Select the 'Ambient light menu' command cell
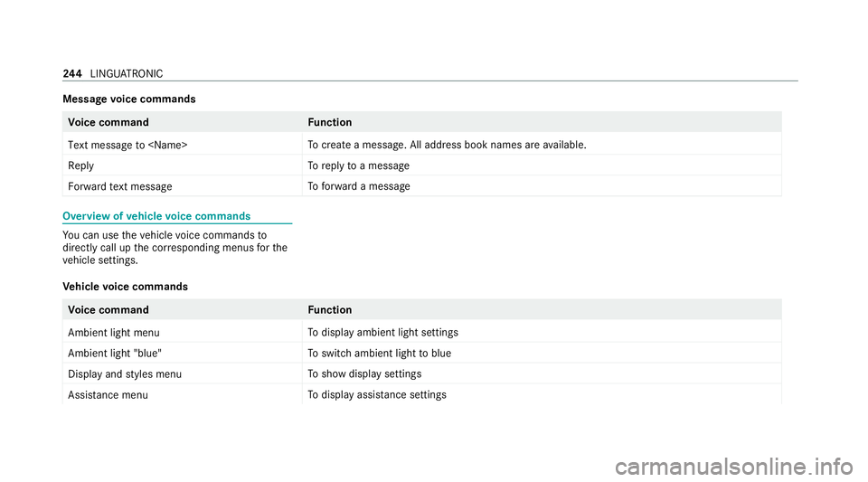 pyautogui.click(x=114, y=333)
